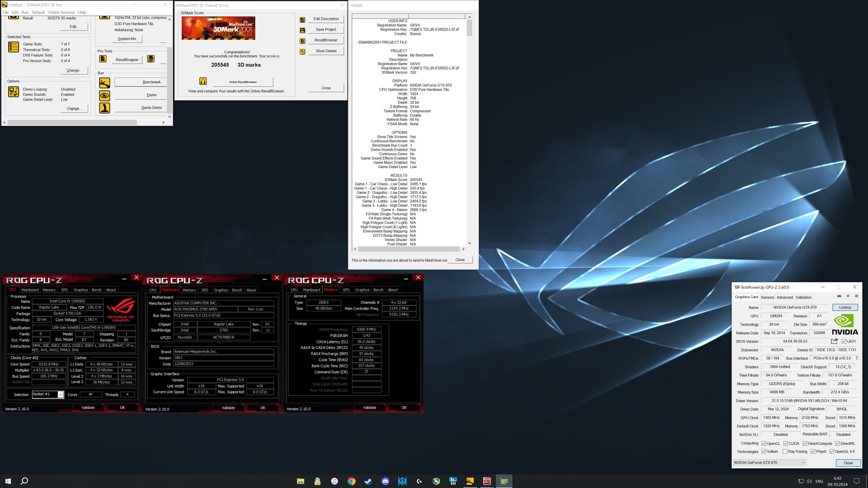The height and width of the screenshot is (488, 868).
Task: Click the Edit Description icon
Action: 302,20
